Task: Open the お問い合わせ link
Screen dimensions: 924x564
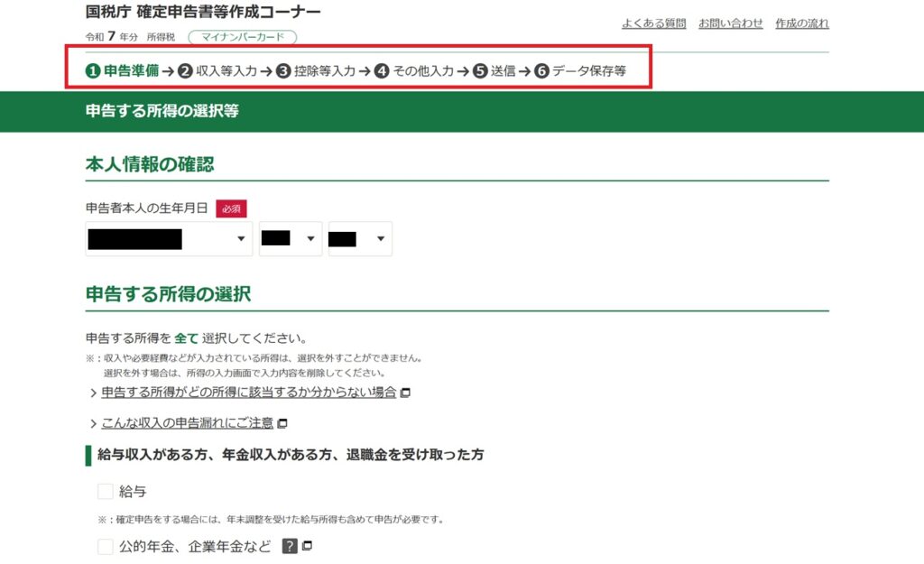Action: pos(731,23)
